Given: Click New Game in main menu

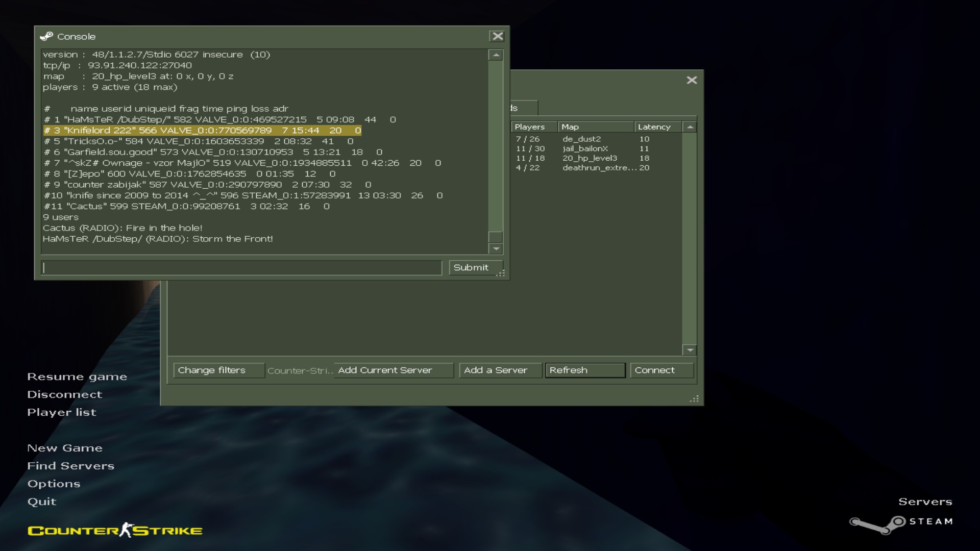Looking at the screenshot, I should pos(65,448).
